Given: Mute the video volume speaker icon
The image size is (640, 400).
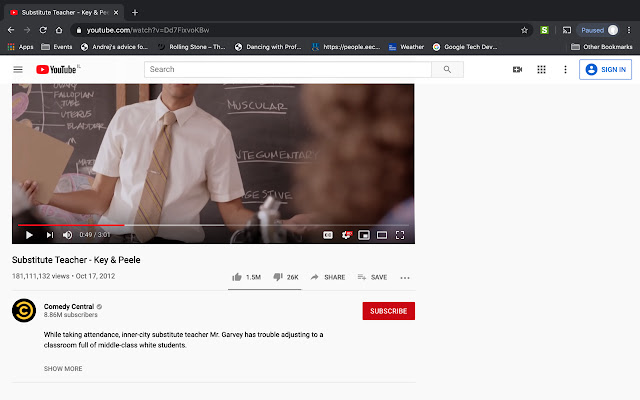Looking at the screenshot, I should [x=67, y=235].
